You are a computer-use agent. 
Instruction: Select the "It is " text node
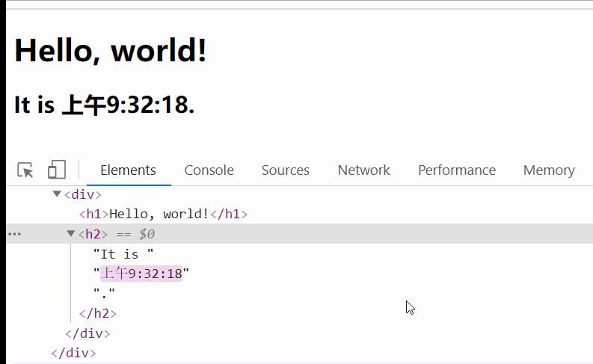(x=123, y=254)
